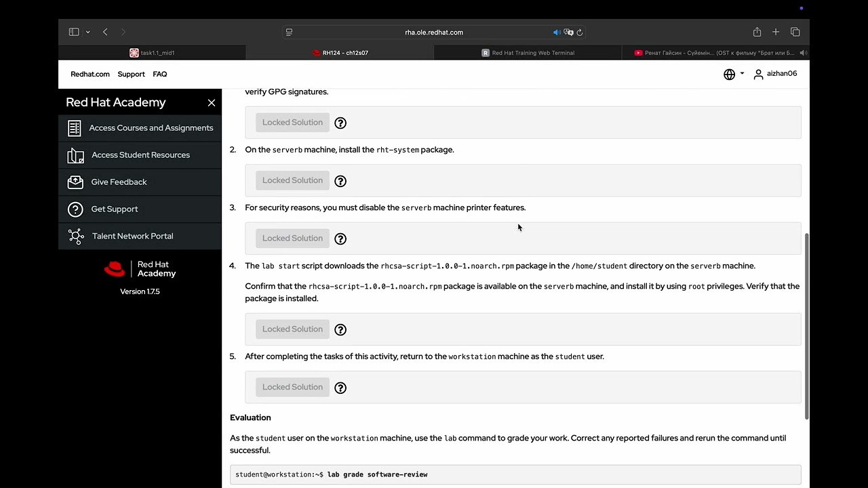This screenshot has width=868, height=488.
Task: Click the Access Student Resources icon
Action: pos(75,155)
